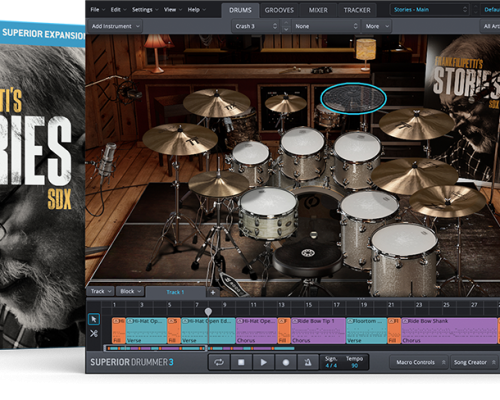
Task: Toggle the Record button
Action: pos(286,362)
